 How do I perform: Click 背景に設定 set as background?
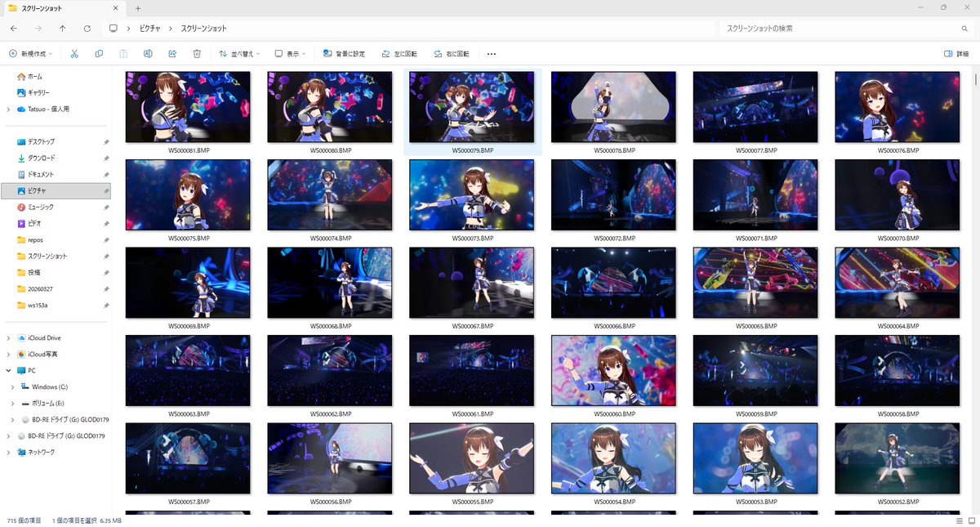(x=344, y=53)
